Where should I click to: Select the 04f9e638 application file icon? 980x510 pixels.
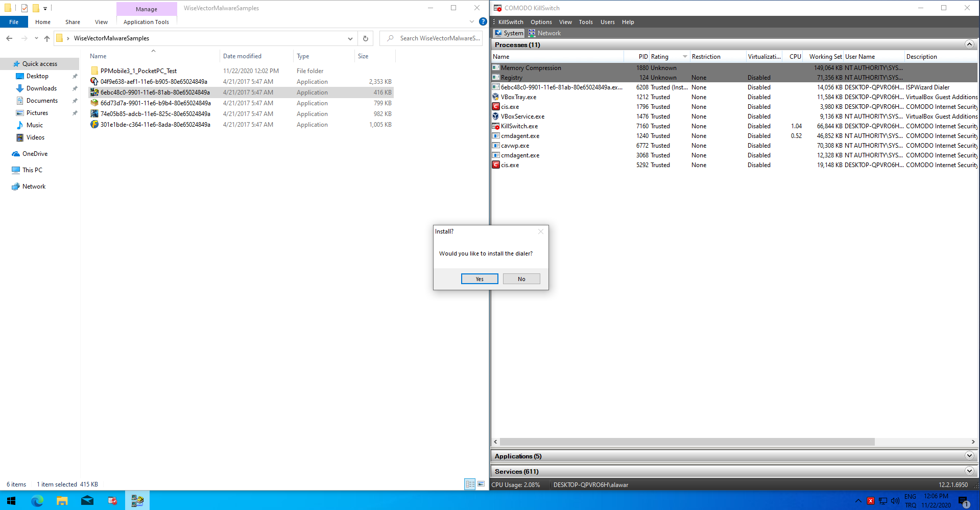pyautogui.click(x=94, y=82)
